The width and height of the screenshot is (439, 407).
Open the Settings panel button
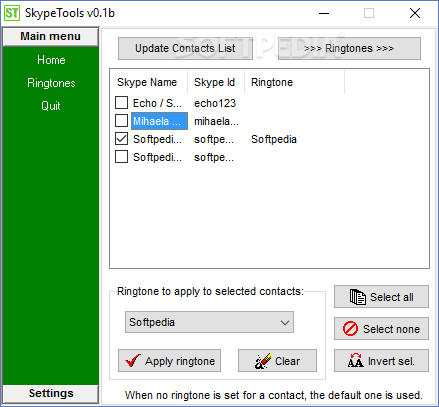51,393
